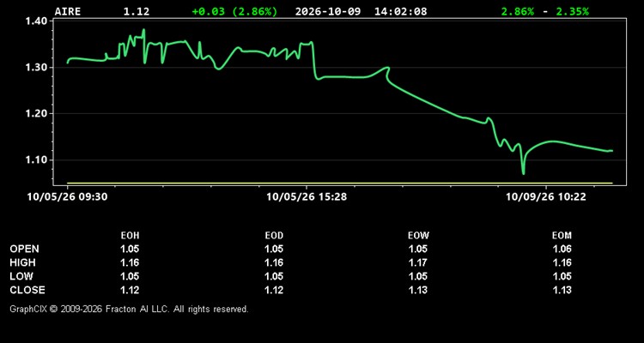Screen dimensions: 644x343
Task: Click the EOM column header
Action: (x=562, y=236)
